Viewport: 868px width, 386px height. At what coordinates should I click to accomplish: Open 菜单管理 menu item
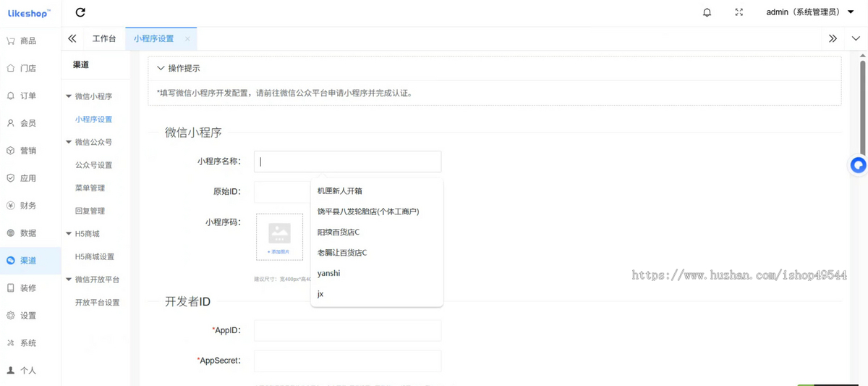pyautogui.click(x=90, y=188)
